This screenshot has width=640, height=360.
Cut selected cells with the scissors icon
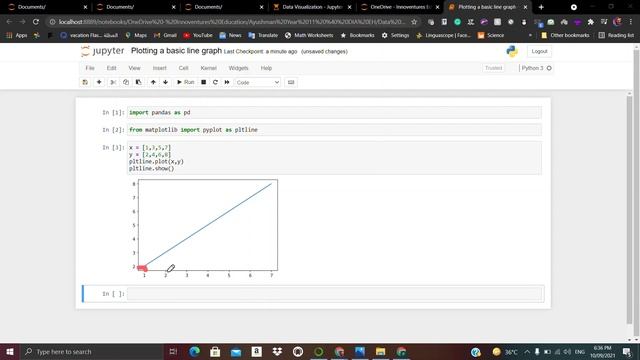[x=113, y=82]
